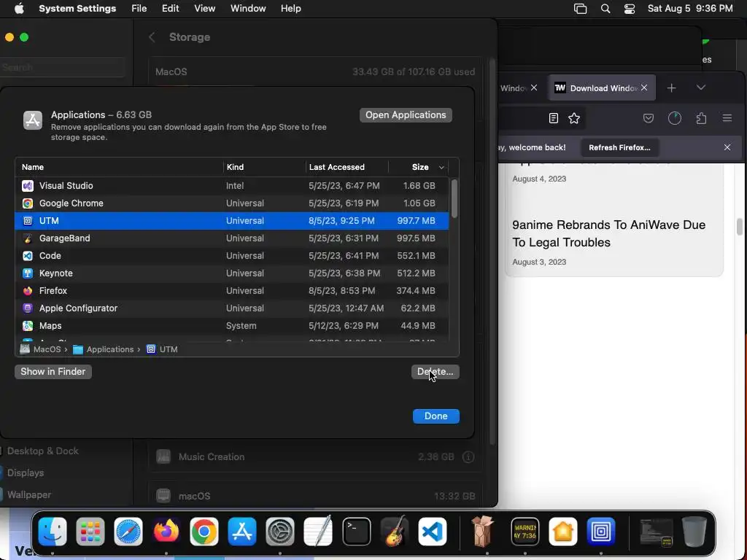This screenshot has height=560, width=747.
Task: Select the Visual Studio app icon in list
Action: [x=28, y=186]
